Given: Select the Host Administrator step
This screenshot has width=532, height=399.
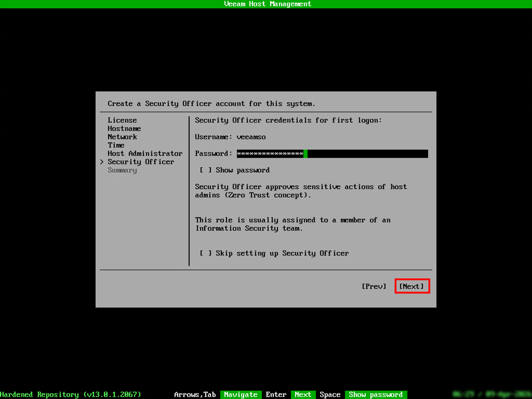Looking at the screenshot, I should (x=145, y=153).
